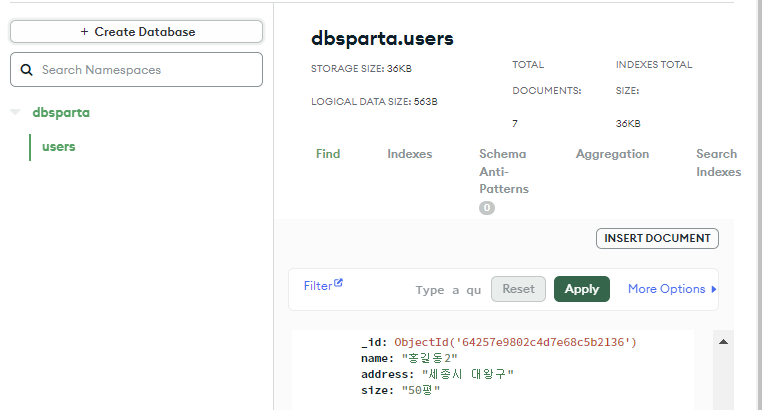Click the Create Database button

point(137,32)
